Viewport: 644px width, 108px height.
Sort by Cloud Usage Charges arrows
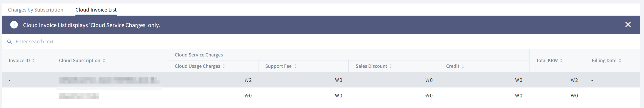(x=224, y=66)
